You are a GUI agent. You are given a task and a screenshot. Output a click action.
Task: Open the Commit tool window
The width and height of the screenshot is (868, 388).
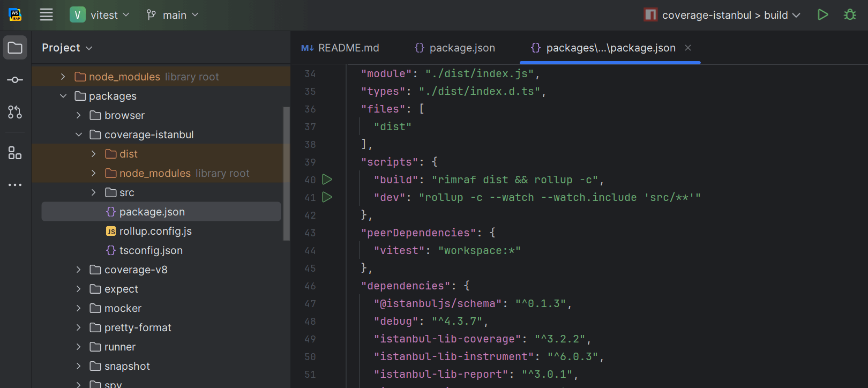pos(15,80)
